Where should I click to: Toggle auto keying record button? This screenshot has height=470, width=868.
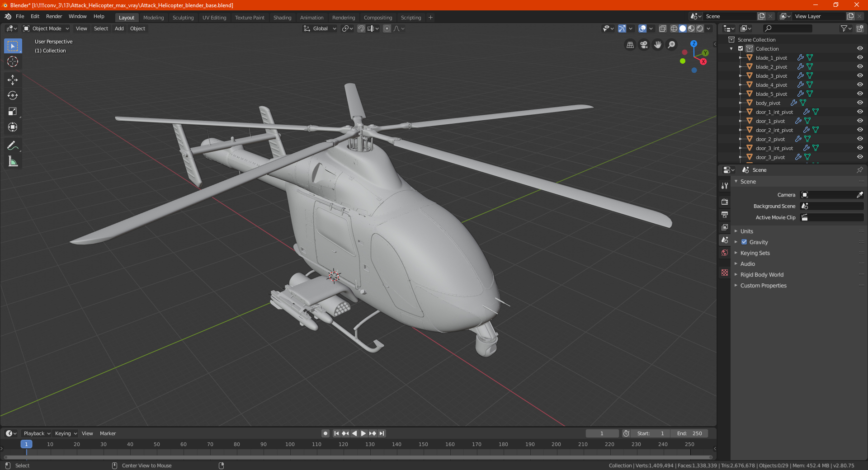tap(325, 433)
